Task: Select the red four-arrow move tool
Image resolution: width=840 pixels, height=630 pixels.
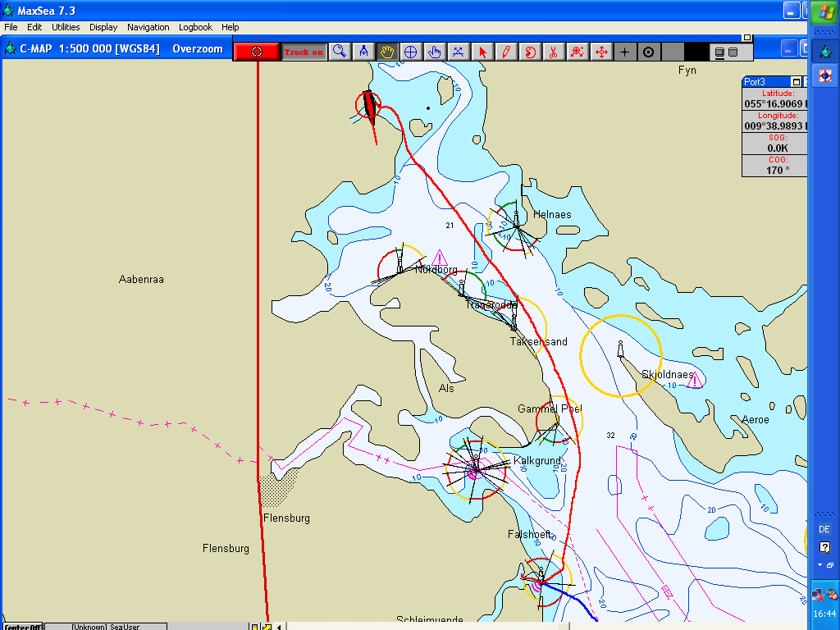Action: [x=601, y=52]
